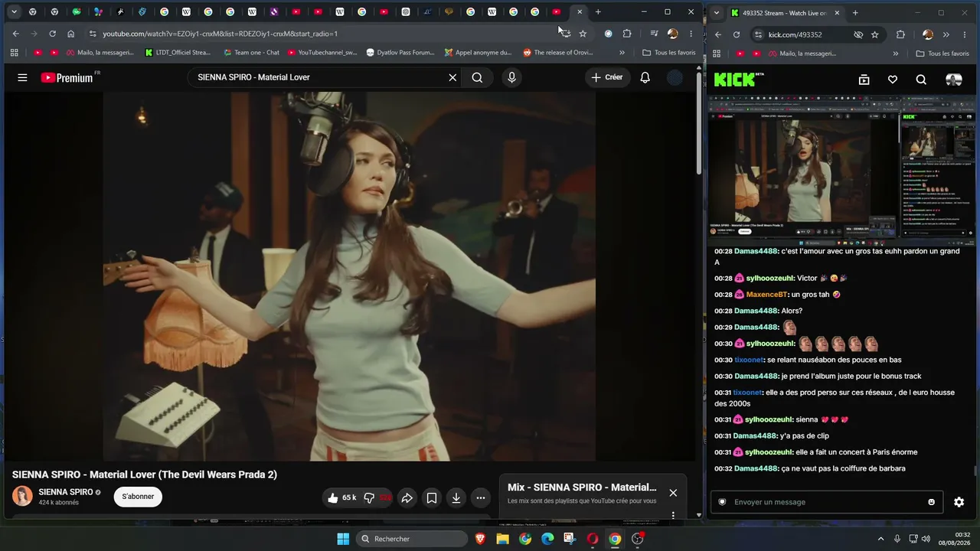The height and width of the screenshot is (551, 980).
Task: Open the home page button in YouTube window
Action: pos(70,34)
